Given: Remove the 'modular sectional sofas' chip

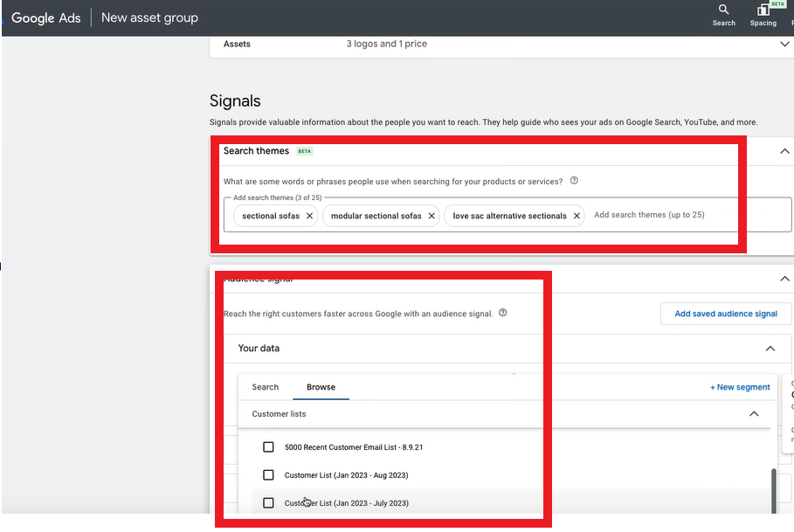Looking at the screenshot, I should (x=432, y=216).
